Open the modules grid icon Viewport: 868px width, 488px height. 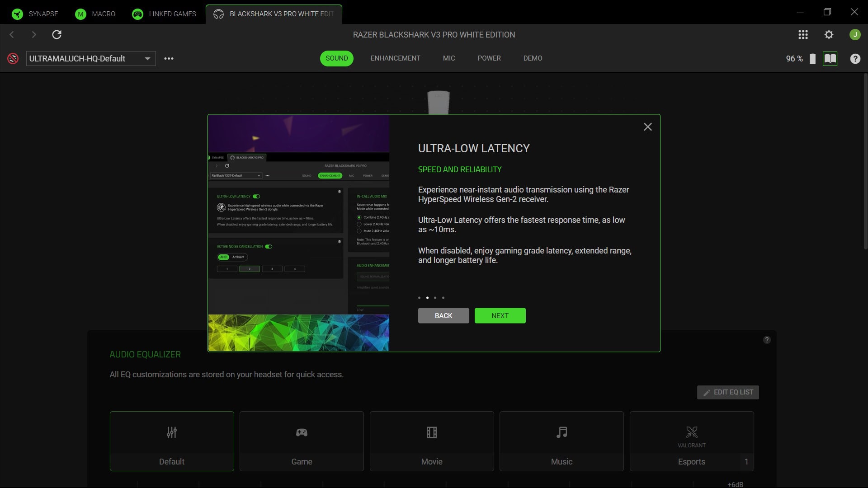coord(803,35)
